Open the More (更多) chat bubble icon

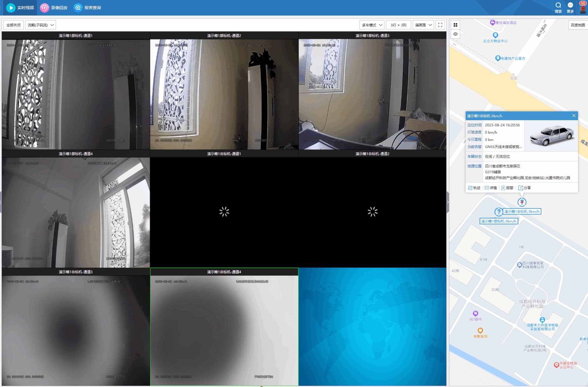tap(570, 6)
